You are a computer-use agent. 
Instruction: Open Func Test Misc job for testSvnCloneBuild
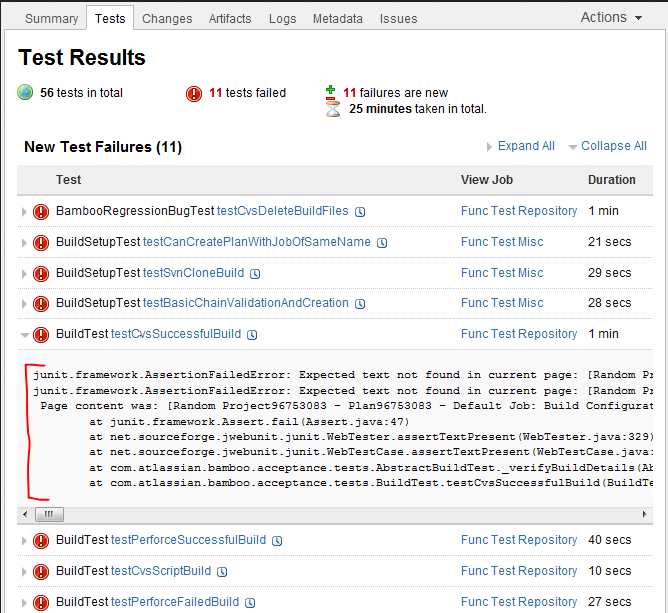click(502, 273)
